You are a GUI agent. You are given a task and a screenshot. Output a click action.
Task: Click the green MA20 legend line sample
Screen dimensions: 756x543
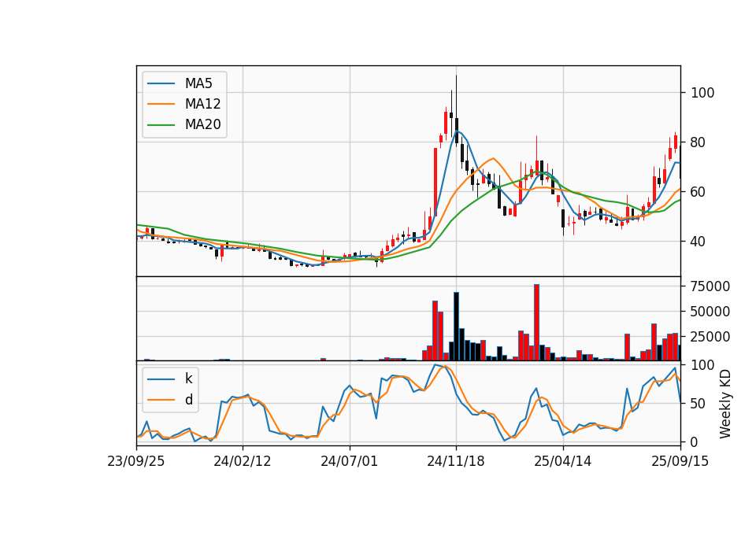(161, 125)
